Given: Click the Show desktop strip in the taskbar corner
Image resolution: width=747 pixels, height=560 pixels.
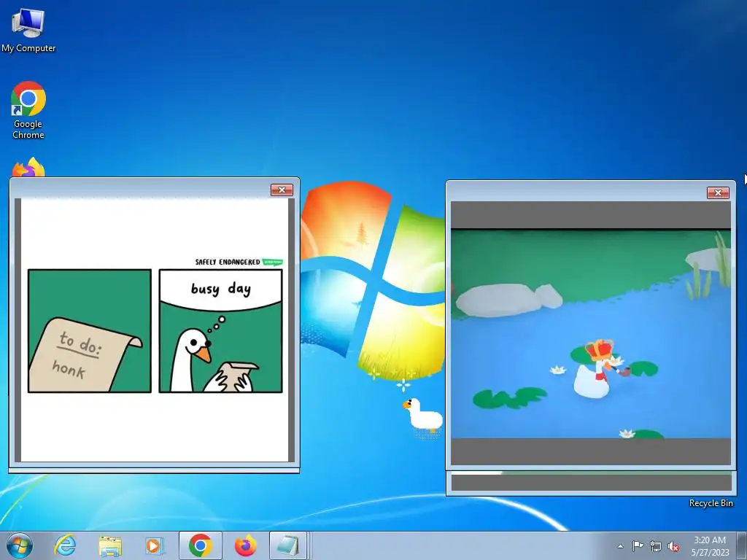Looking at the screenshot, I should [742, 545].
